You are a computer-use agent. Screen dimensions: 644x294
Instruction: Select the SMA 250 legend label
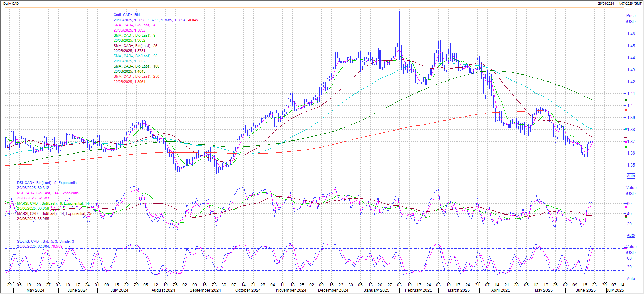click(x=137, y=76)
